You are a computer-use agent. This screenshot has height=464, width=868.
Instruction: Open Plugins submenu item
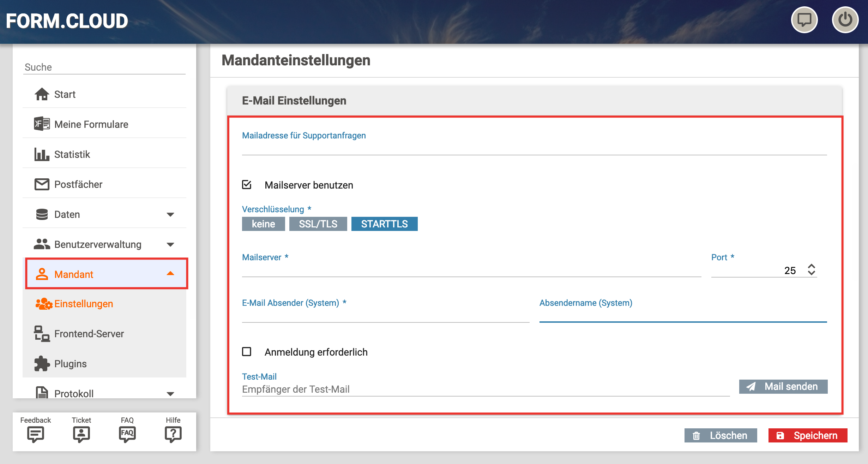click(x=70, y=364)
